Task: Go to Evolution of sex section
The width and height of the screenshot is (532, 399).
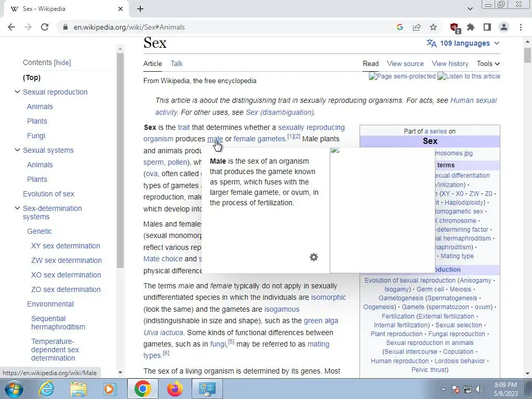Action: (48, 194)
